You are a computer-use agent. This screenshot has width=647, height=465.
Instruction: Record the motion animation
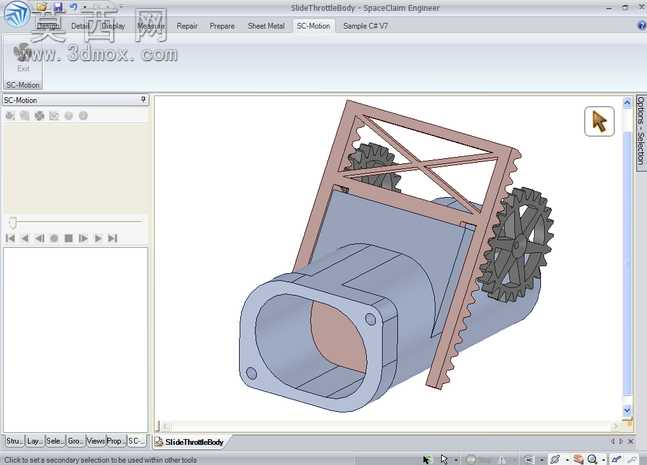54,238
